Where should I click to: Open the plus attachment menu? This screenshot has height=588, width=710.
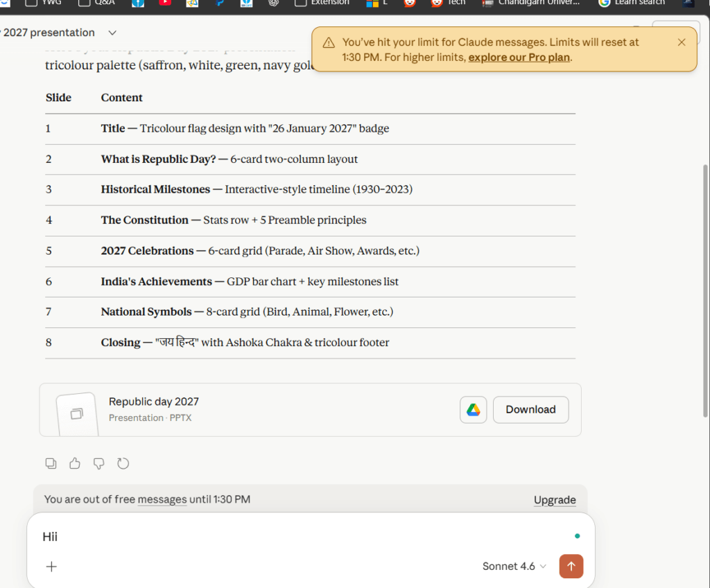pyautogui.click(x=51, y=567)
